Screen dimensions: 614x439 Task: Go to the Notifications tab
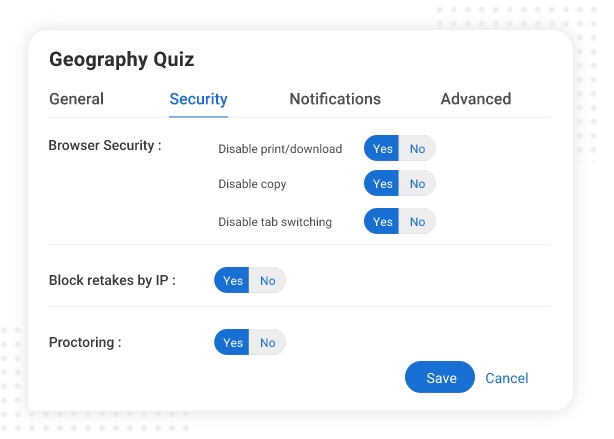[335, 99]
